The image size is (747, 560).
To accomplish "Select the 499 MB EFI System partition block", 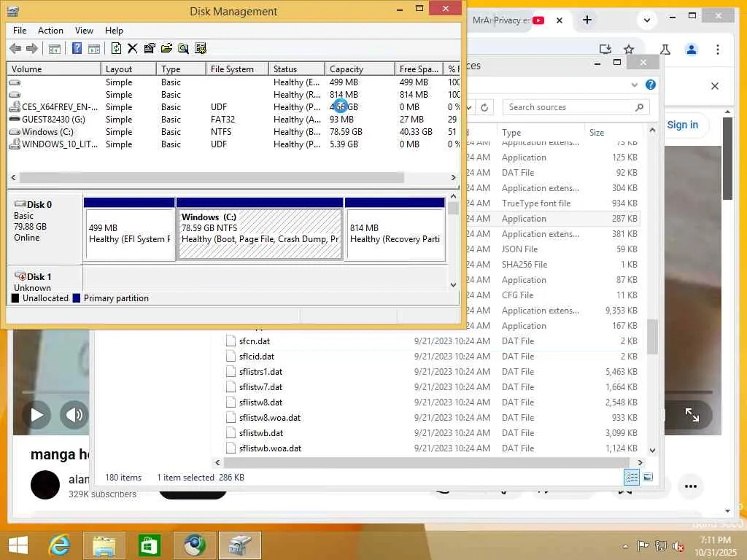I will (x=129, y=230).
